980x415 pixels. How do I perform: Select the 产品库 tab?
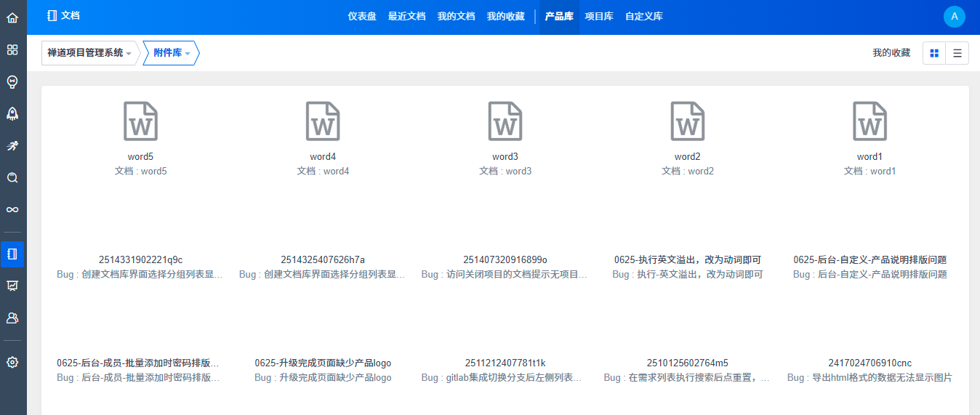point(559,16)
